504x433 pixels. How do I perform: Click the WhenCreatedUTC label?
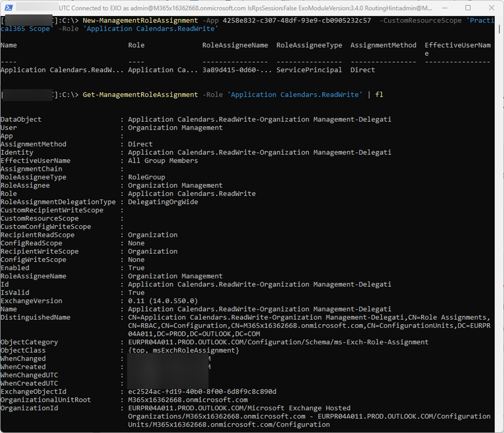[x=29, y=384]
